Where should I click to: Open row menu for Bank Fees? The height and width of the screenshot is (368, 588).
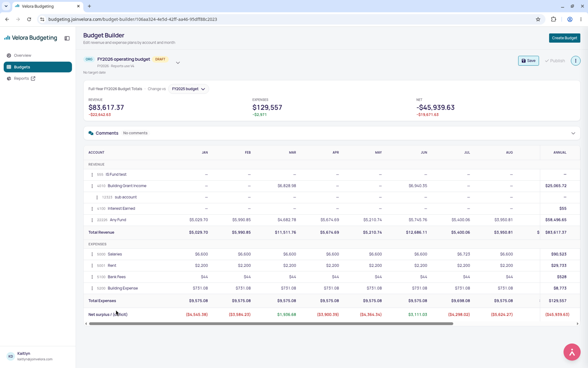pos(92,277)
